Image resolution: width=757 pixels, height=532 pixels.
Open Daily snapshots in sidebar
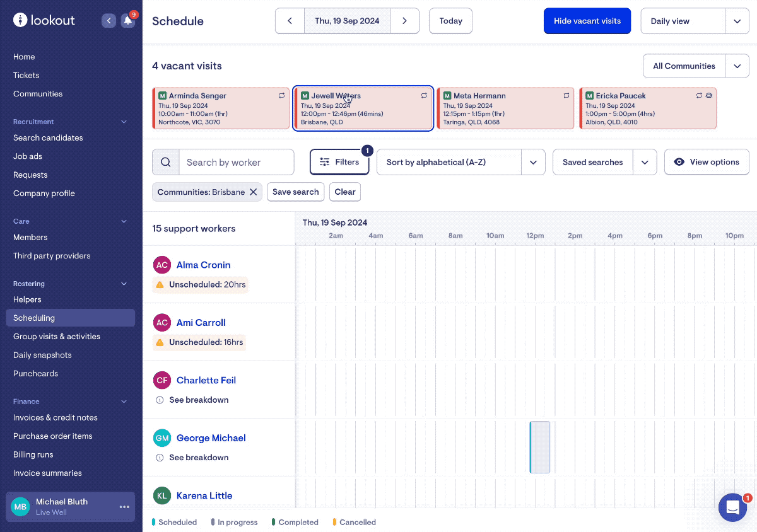pyautogui.click(x=42, y=355)
